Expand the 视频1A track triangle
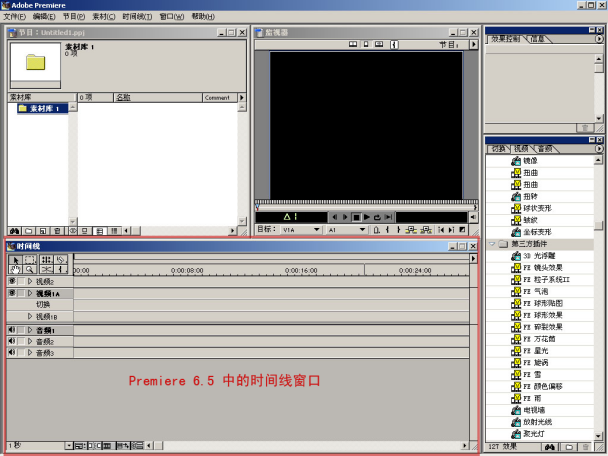Screen dimensions: 608x456 point(30,293)
